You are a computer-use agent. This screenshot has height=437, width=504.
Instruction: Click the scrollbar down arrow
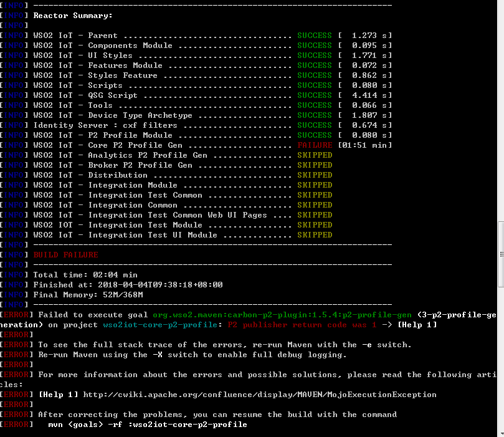point(501,434)
